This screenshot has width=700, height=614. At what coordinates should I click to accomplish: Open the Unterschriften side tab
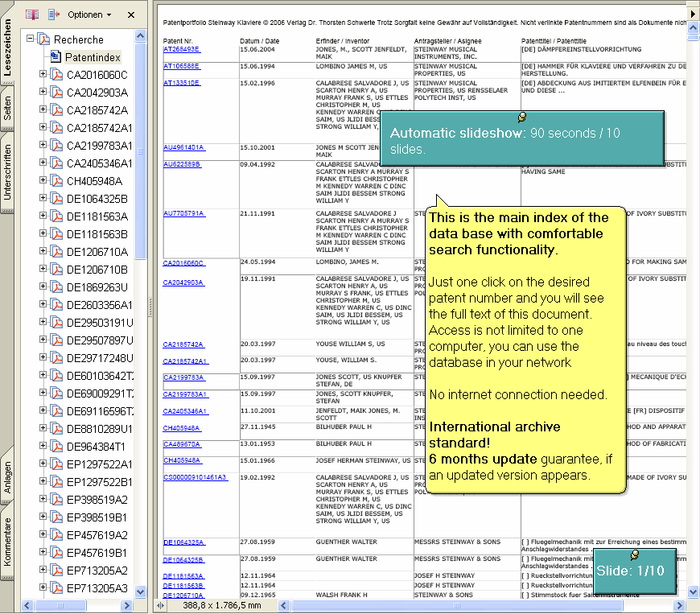[x=7, y=171]
